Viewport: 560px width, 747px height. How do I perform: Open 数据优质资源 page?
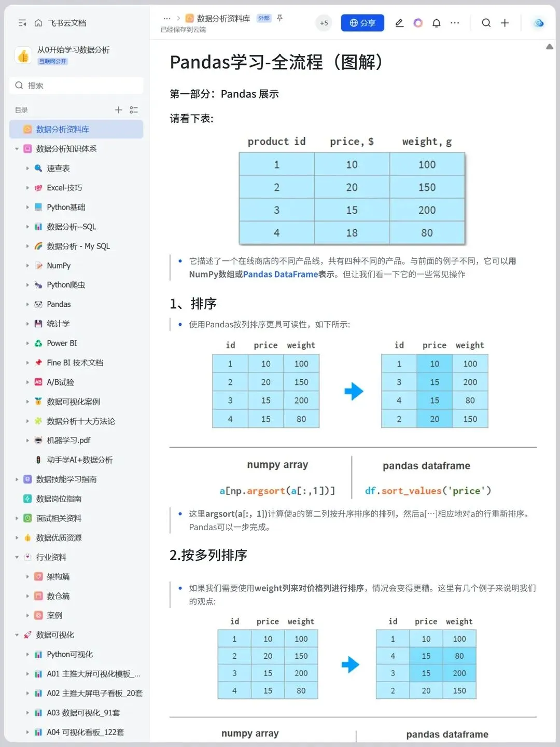click(x=59, y=538)
